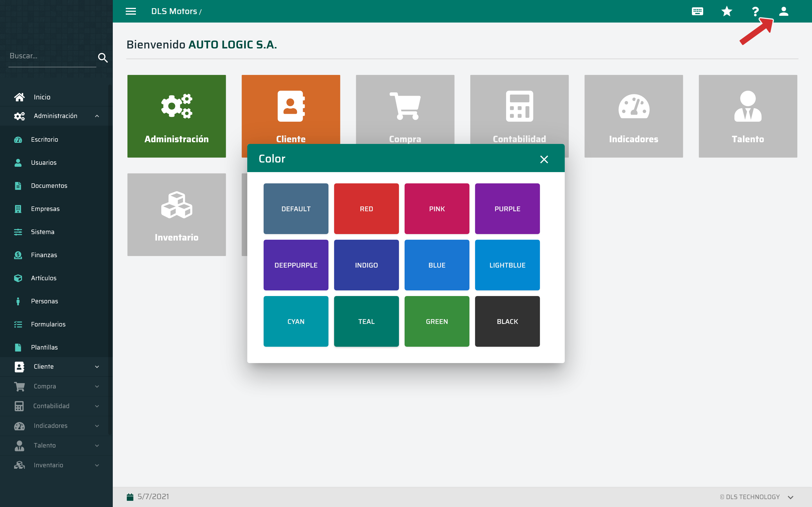Viewport: 812px width, 507px height.
Task: Open Finanzas in the sidebar menu
Action: pyautogui.click(x=44, y=255)
